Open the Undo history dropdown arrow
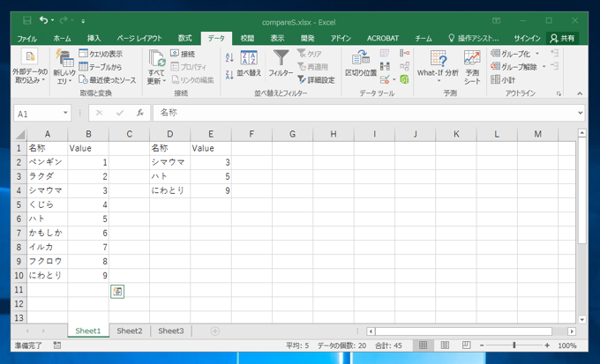The height and width of the screenshot is (364, 600). tap(52, 20)
